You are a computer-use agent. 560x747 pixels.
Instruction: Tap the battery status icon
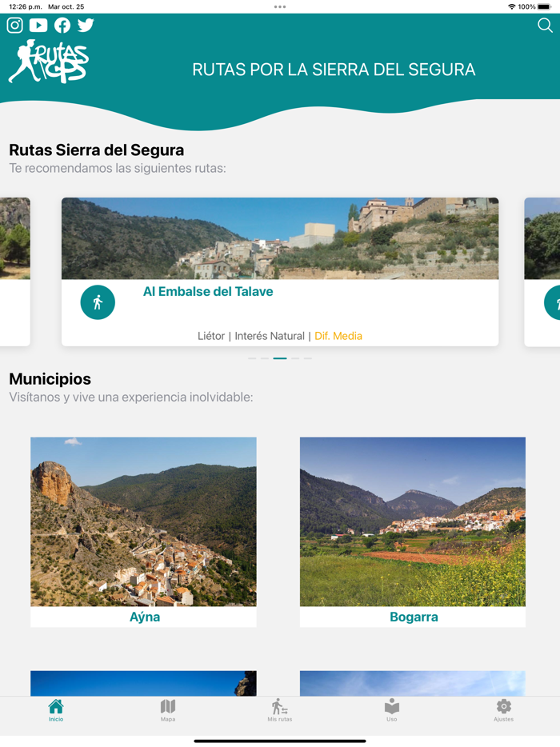(x=544, y=6)
